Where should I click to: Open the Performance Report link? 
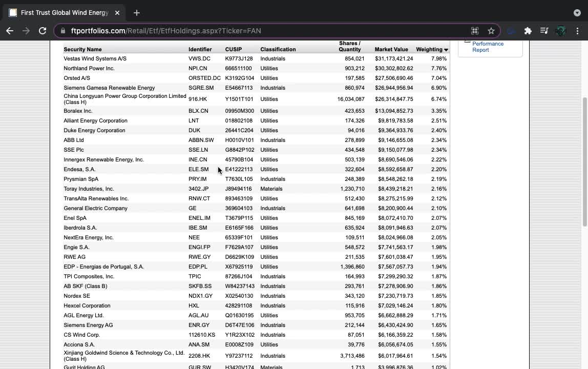pos(488,47)
